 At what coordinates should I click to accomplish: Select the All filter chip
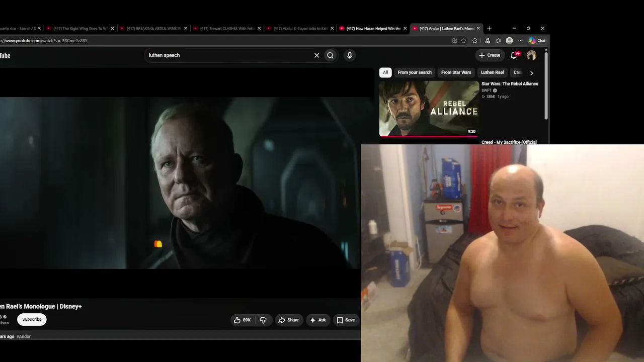pos(385,72)
